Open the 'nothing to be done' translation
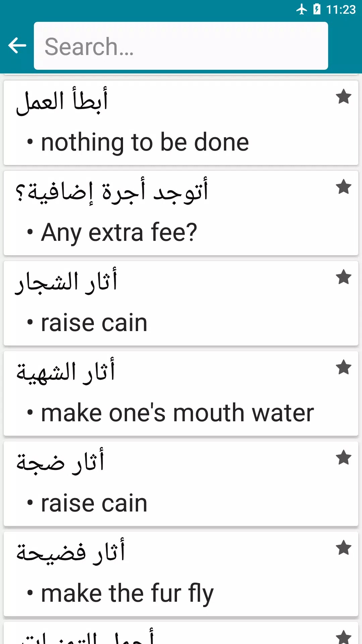 [145, 143]
